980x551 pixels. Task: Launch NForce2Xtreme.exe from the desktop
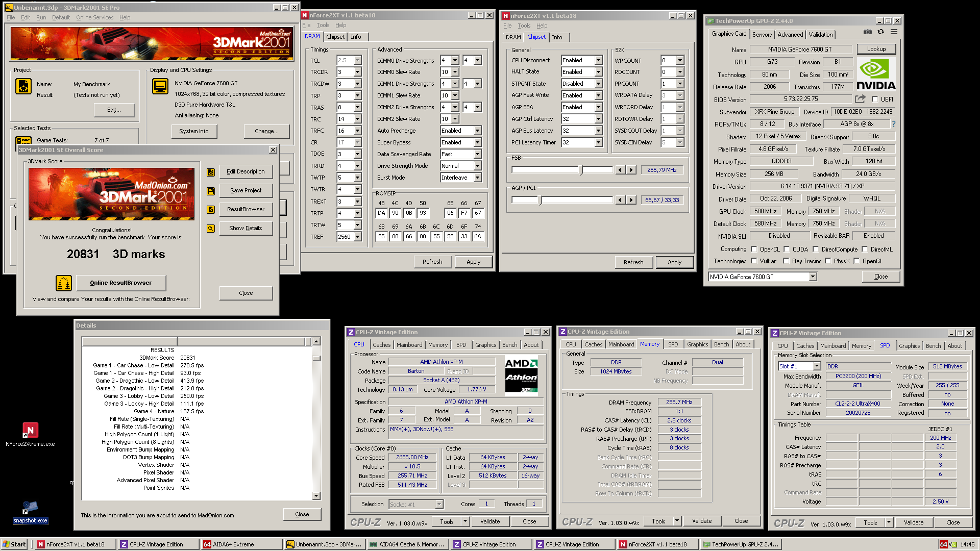[31, 431]
